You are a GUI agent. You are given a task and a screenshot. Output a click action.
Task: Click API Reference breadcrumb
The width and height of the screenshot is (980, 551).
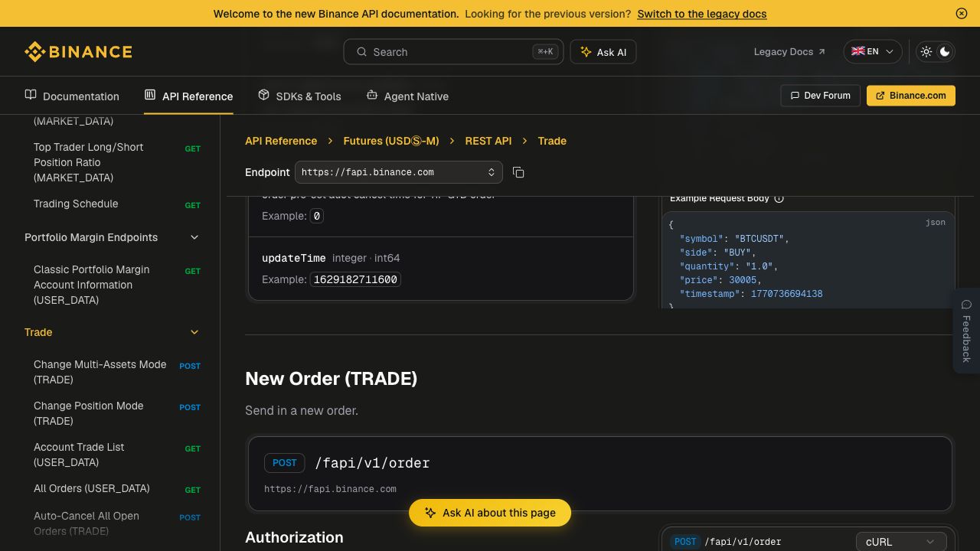click(281, 141)
